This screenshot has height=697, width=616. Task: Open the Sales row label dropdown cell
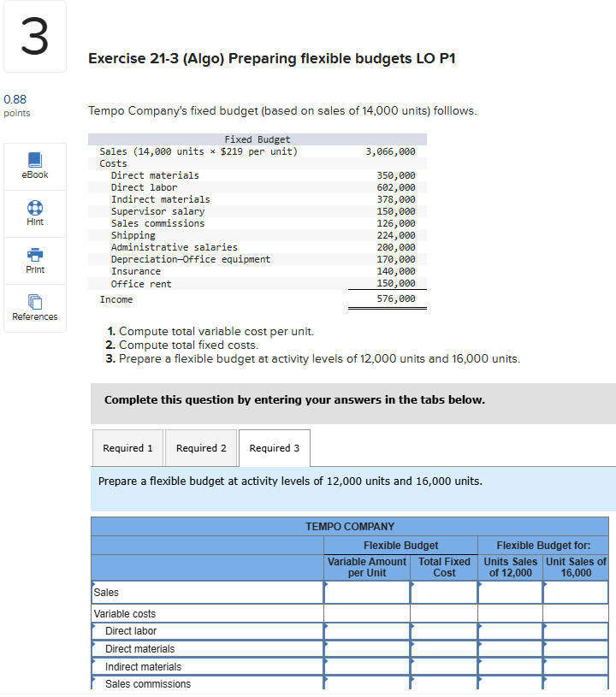207,593
